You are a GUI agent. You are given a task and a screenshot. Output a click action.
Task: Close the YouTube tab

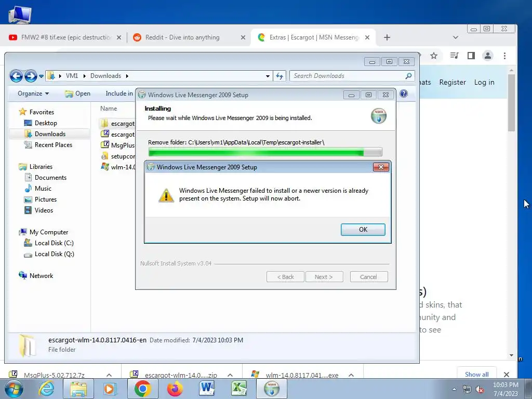pyautogui.click(x=119, y=37)
